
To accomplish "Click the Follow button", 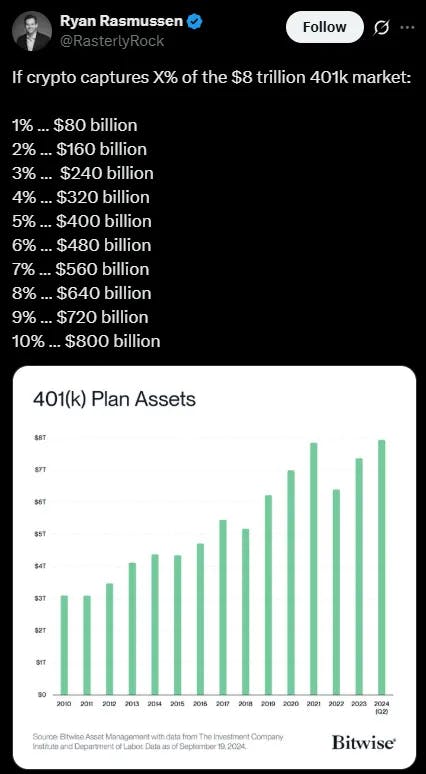I will (324, 27).
